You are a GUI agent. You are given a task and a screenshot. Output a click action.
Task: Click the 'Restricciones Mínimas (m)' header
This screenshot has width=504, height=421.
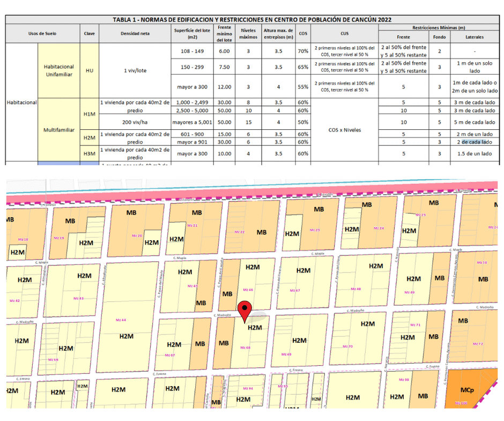coord(439,28)
